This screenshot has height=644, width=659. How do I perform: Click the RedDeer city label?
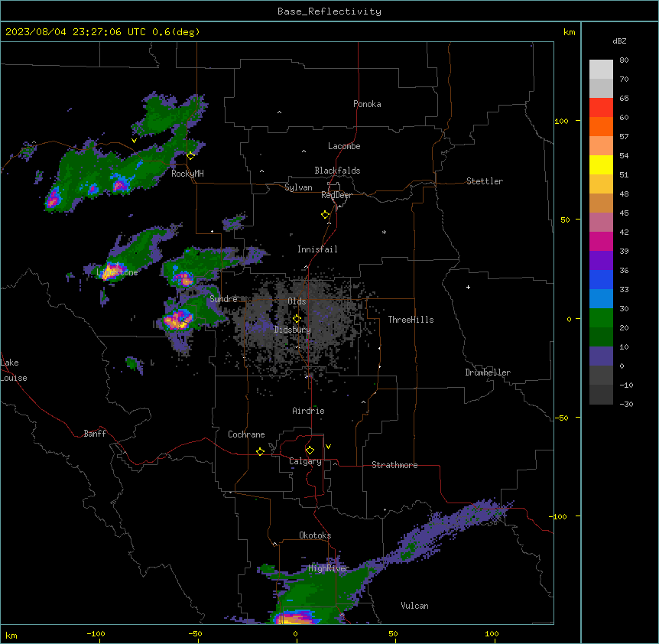pyautogui.click(x=336, y=195)
